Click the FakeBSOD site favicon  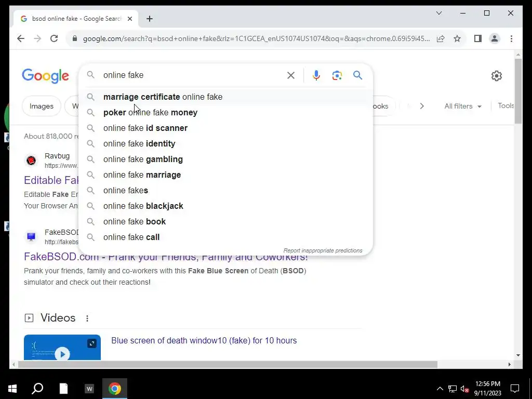tap(31, 236)
